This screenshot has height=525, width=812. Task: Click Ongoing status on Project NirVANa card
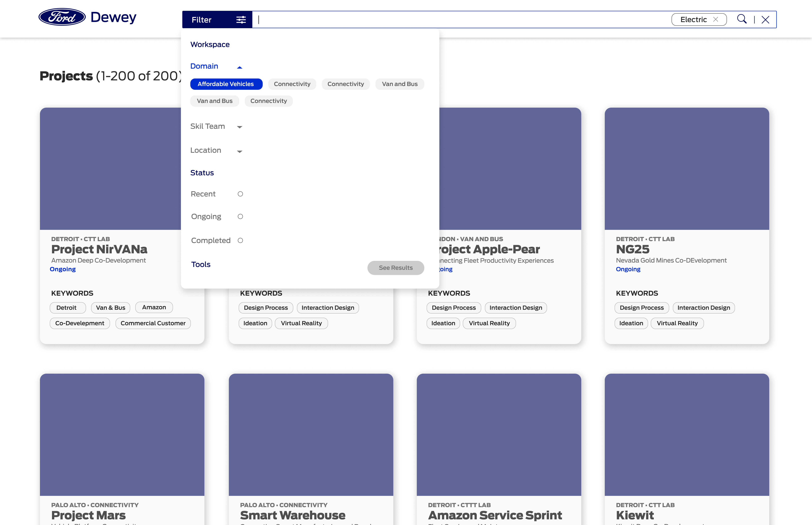click(63, 269)
